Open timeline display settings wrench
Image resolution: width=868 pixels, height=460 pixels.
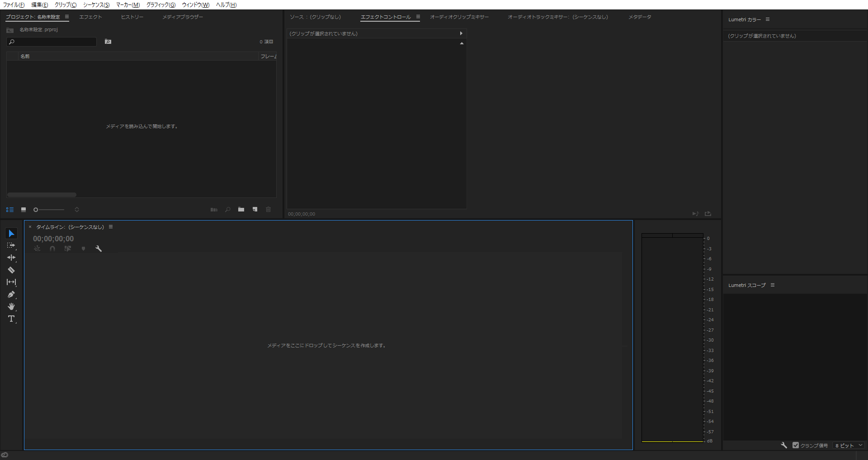(x=99, y=249)
